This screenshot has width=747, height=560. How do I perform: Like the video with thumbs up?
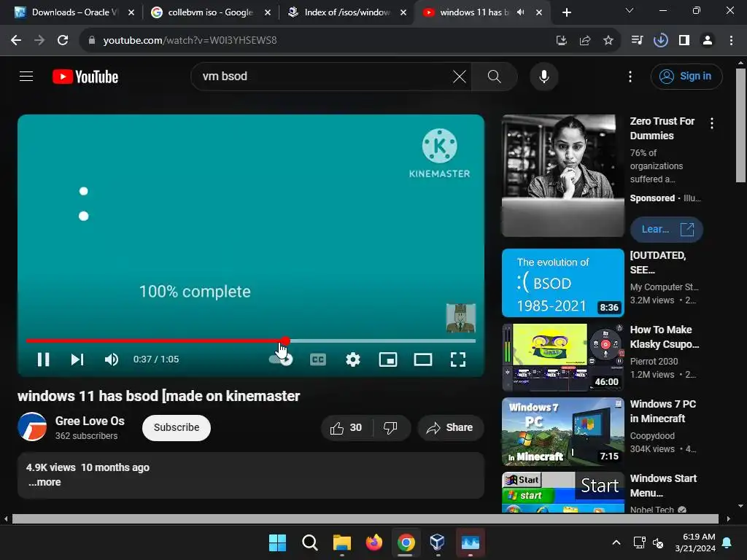point(347,427)
